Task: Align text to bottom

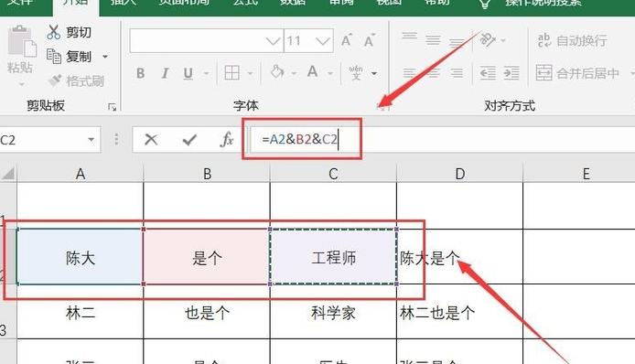Action: (457, 43)
